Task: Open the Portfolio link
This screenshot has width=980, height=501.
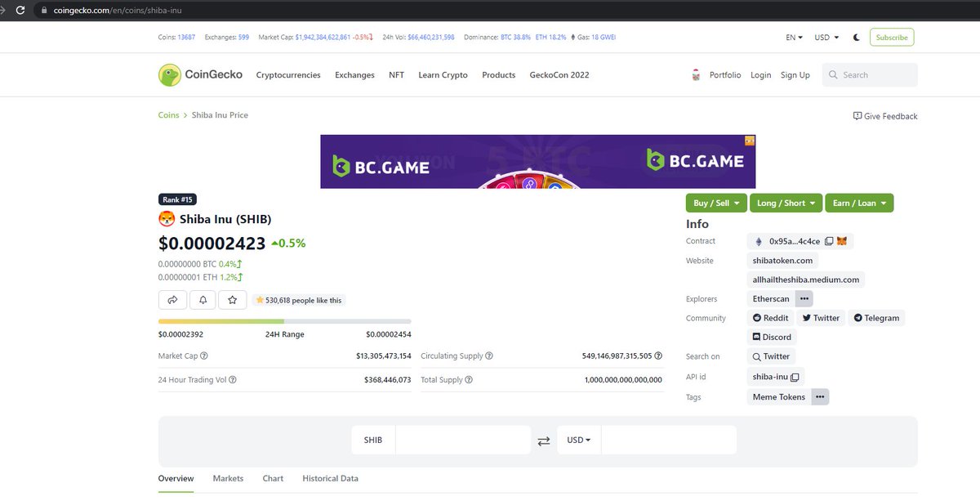Action: (725, 75)
